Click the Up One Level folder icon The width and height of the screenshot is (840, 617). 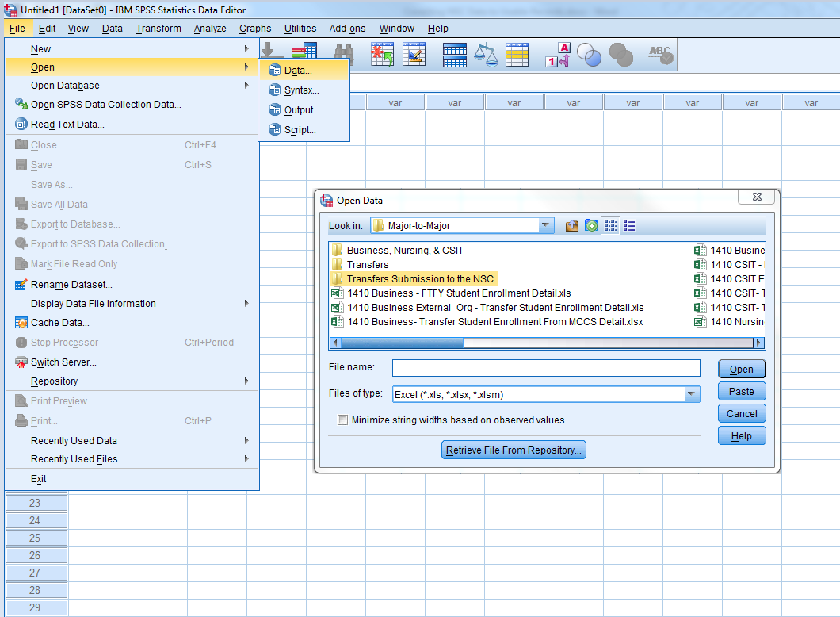[x=571, y=226]
